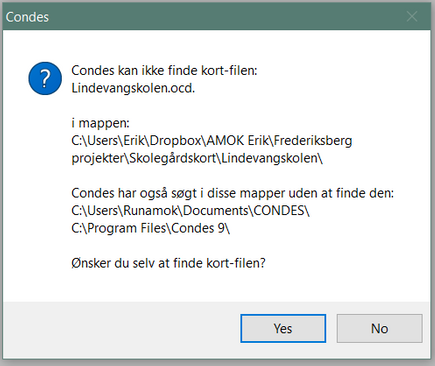Screen dimensions: 435x366
Task: Click the gray footer area beside Yes
Action: (x=120, y=330)
